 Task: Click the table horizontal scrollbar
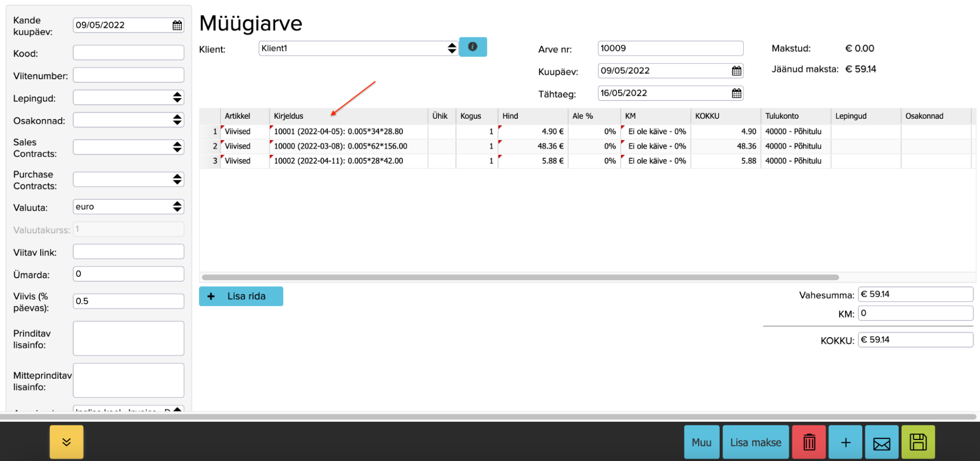click(520, 277)
